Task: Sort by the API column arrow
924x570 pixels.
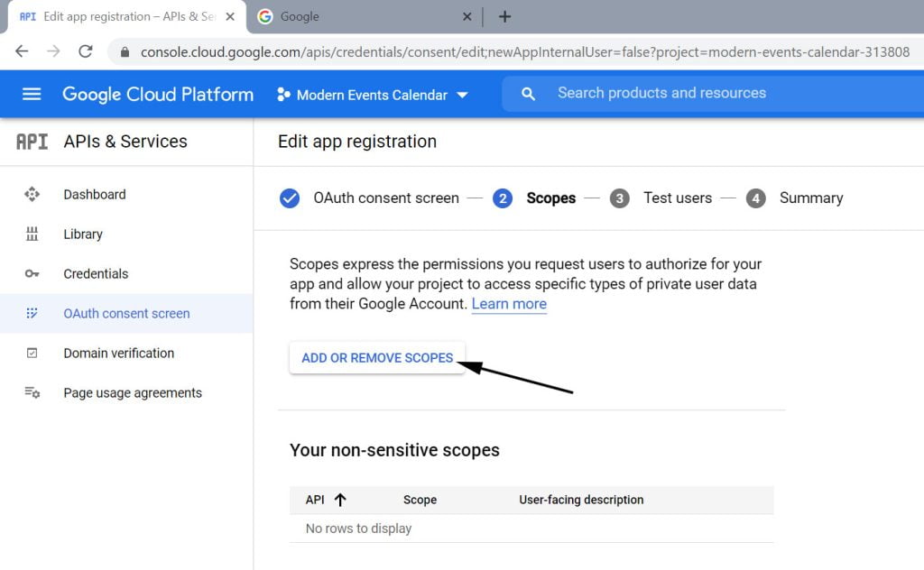Action: tap(340, 500)
